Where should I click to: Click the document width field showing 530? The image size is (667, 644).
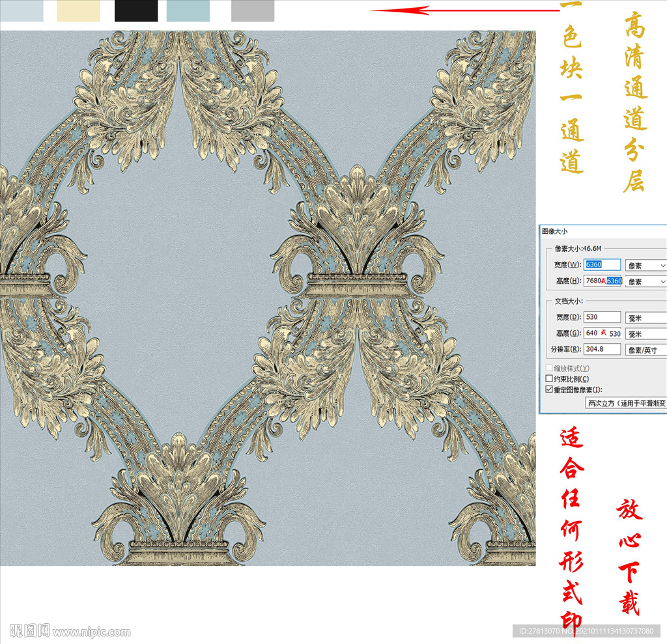[x=602, y=317]
